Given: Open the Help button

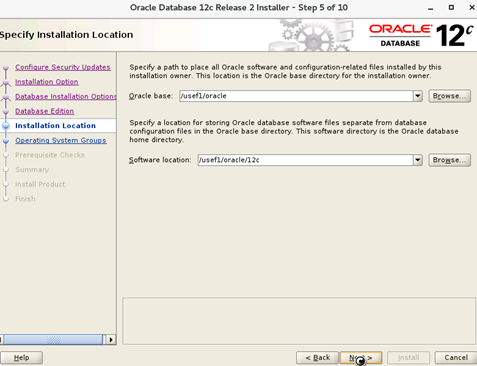Looking at the screenshot, I should tap(21, 358).
